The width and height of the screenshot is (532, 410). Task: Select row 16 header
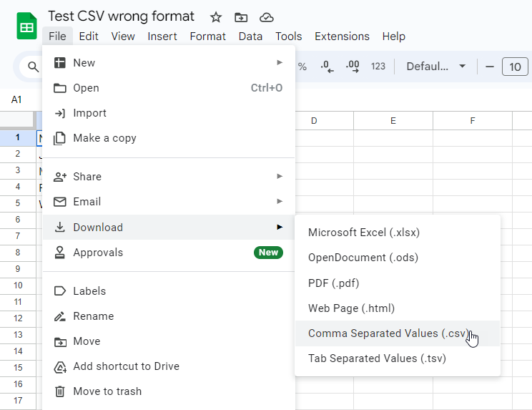point(18,384)
